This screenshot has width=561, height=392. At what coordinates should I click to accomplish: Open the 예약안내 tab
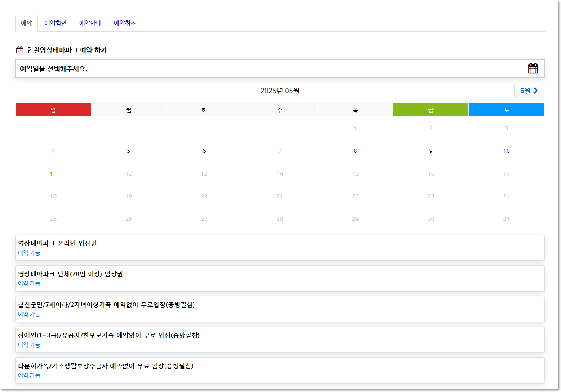[90, 23]
